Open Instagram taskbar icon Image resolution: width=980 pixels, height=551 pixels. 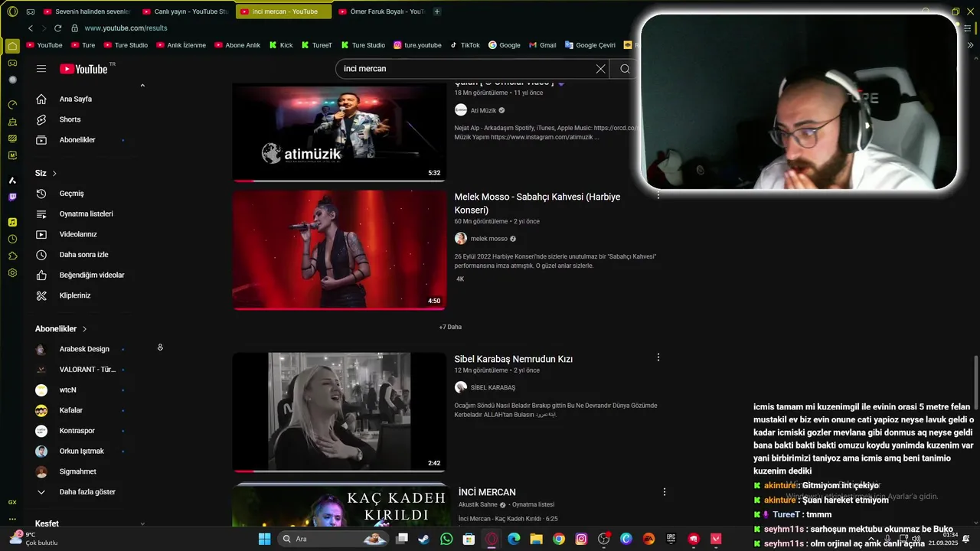581,539
